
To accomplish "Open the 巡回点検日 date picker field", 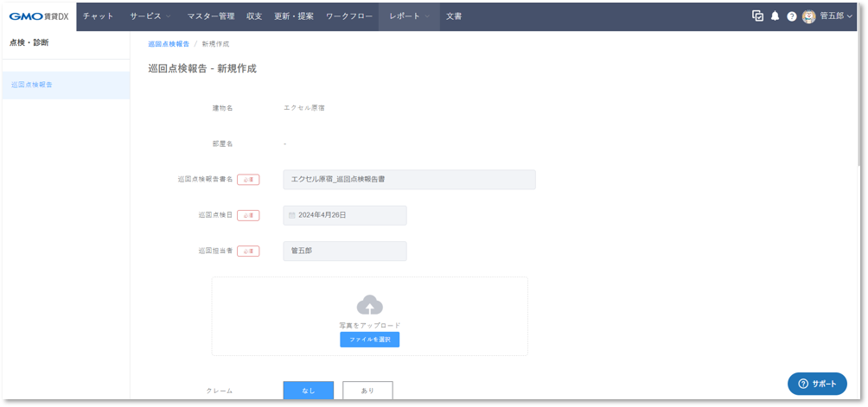I will pos(345,215).
